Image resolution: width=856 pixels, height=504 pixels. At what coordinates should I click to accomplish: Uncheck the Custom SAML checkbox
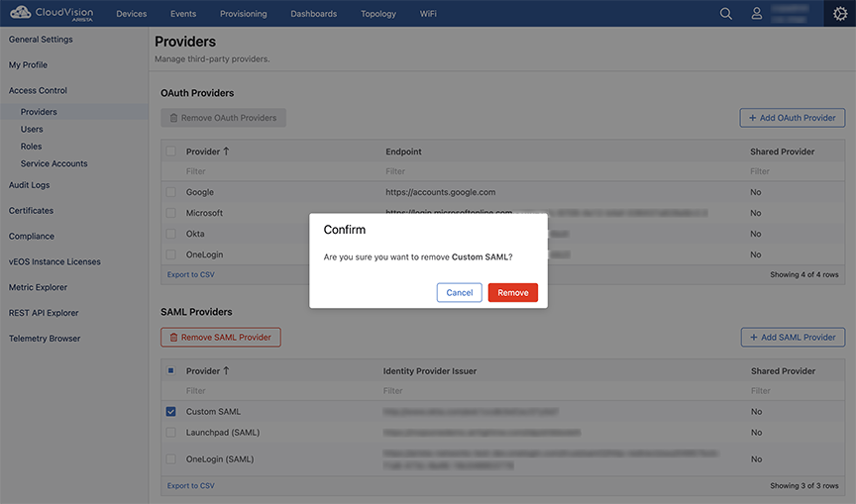point(170,411)
